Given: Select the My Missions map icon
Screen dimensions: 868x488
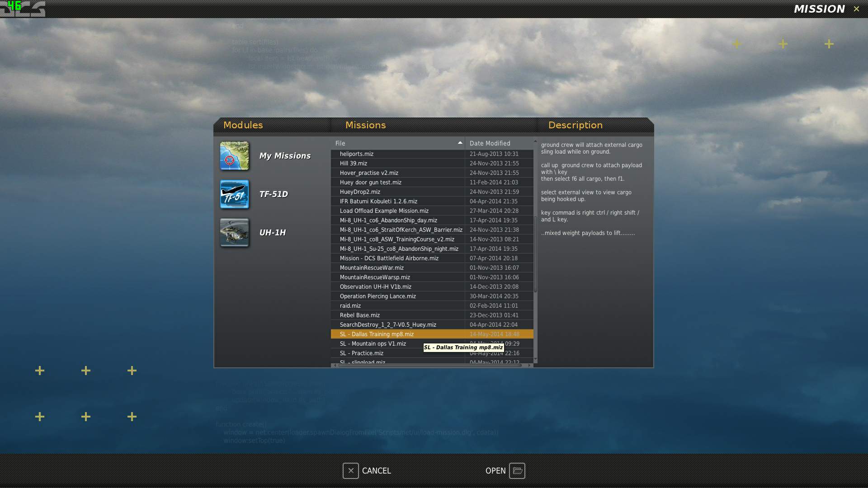Looking at the screenshot, I should pyautogui.click(x=234, y=156).
